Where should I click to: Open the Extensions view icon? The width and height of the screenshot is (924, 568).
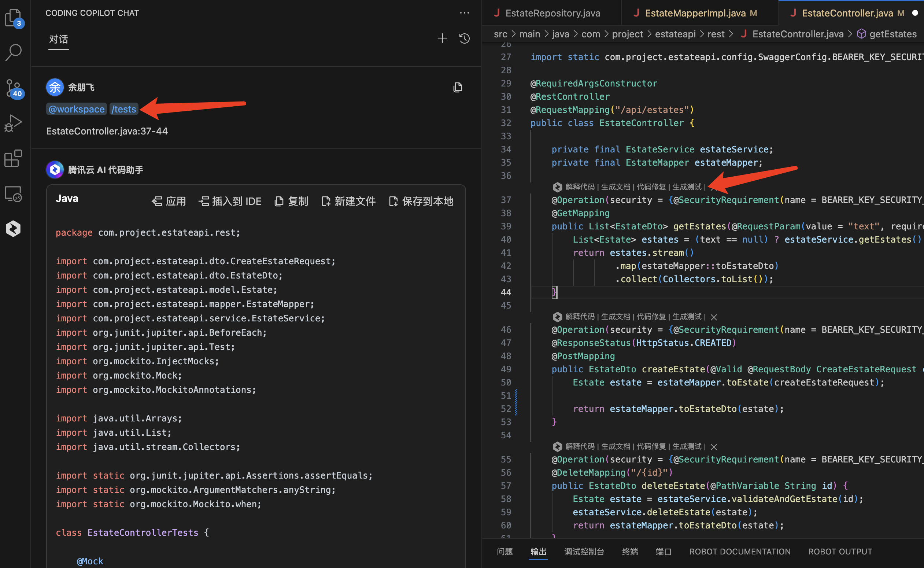14,159
